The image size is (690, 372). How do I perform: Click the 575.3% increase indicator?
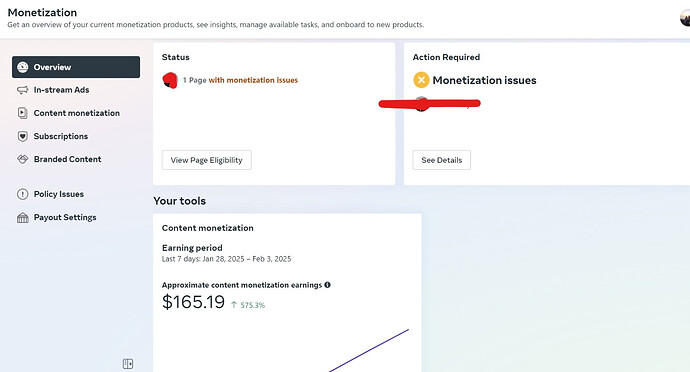(x=248, y=305)
